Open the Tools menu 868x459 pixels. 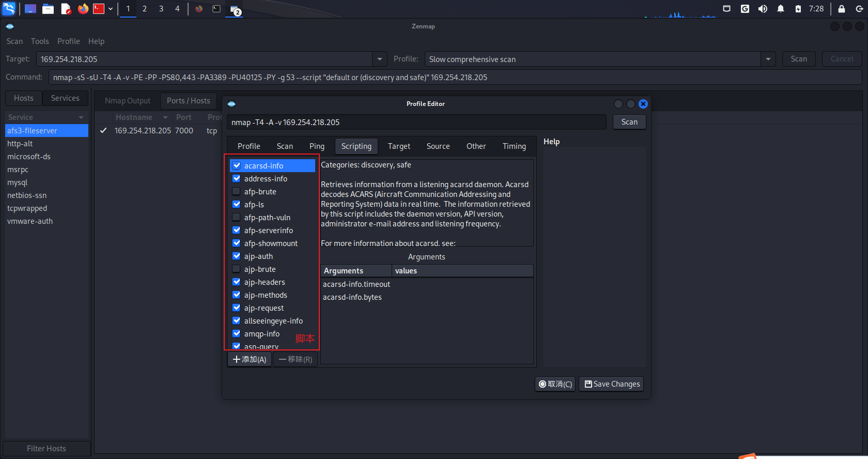pos(40,41)
